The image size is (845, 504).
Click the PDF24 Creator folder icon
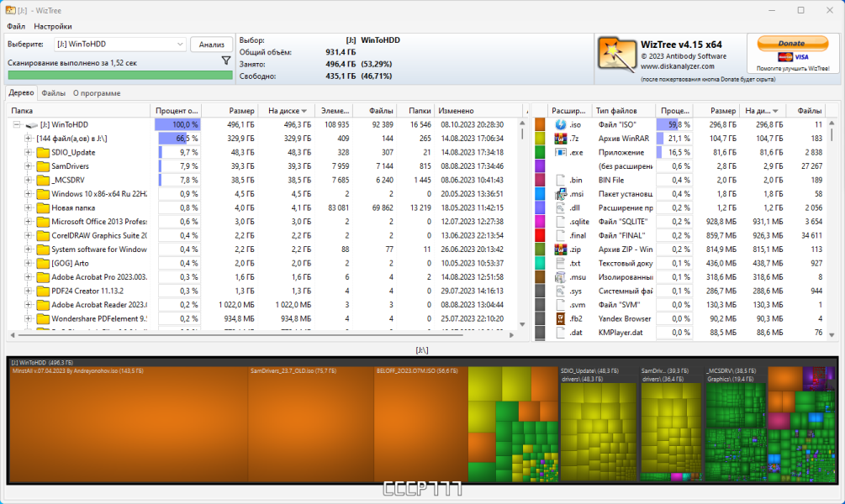(x=43, y=291)
